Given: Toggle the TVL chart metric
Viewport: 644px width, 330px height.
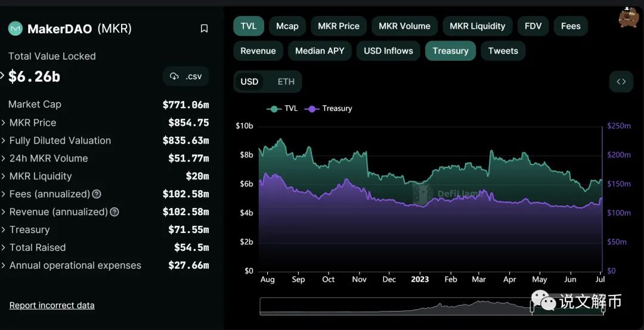Looking at the screenshot, I should point(249,26).
